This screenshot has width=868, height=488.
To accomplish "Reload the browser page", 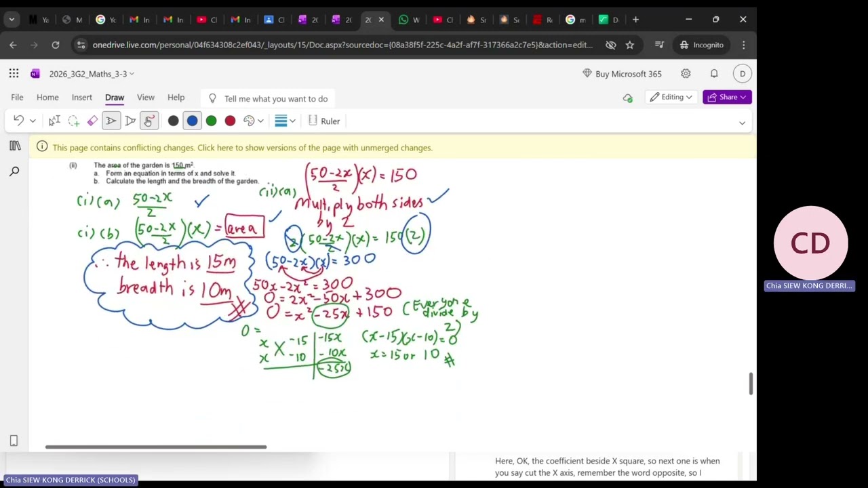I will 56,45.
